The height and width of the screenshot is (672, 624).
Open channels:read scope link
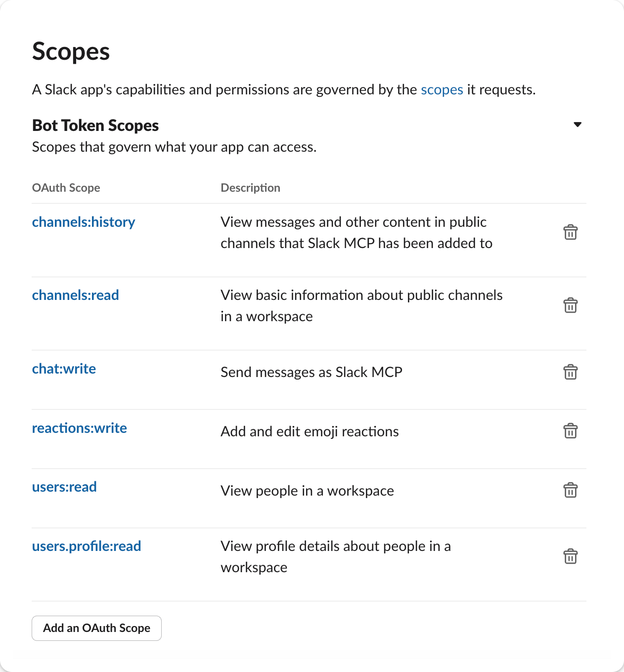tap(75, 295)
